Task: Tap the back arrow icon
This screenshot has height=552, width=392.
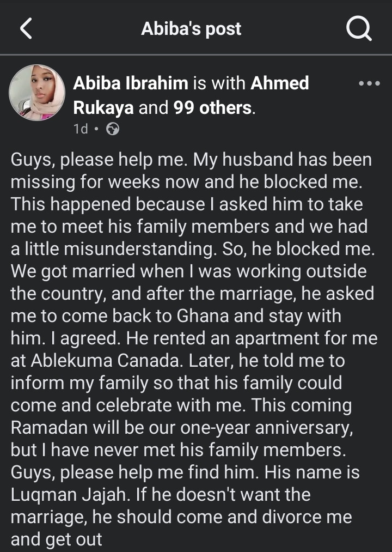Action: click(26, 28)
